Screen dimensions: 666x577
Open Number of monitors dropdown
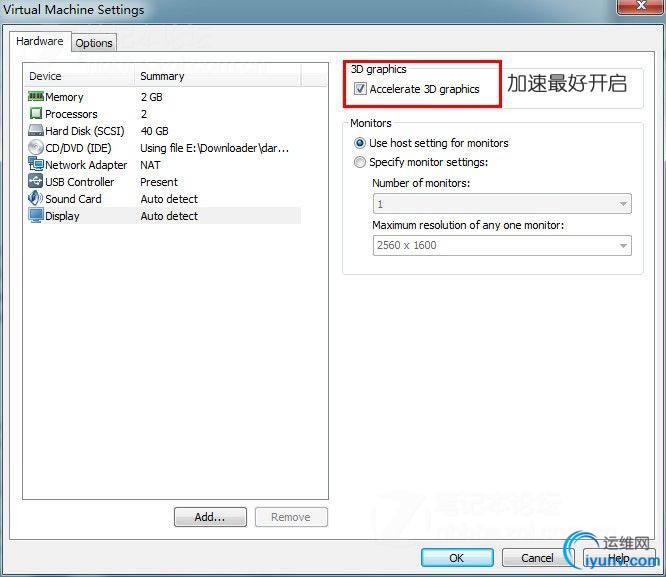[502, 204]
